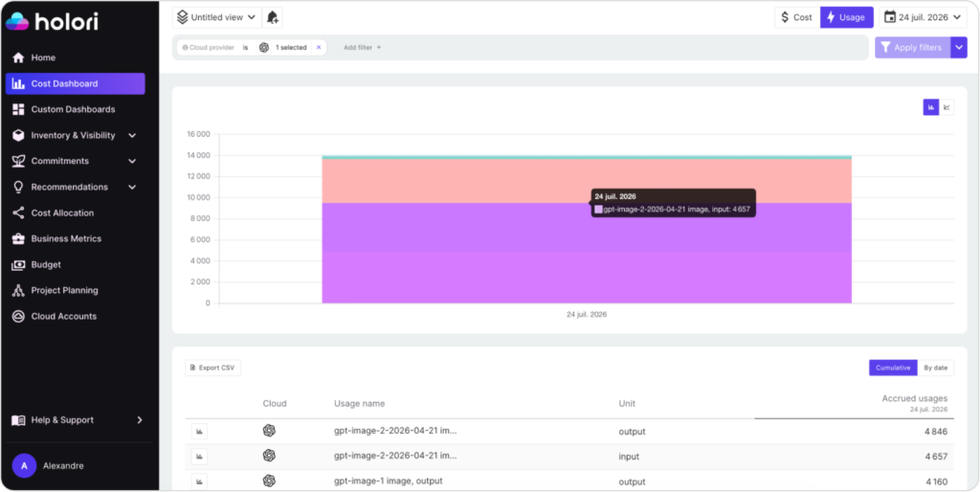Screen dimensions: 980x492
Task: Expand Help & Support arrow
Action: coord(140,420)
